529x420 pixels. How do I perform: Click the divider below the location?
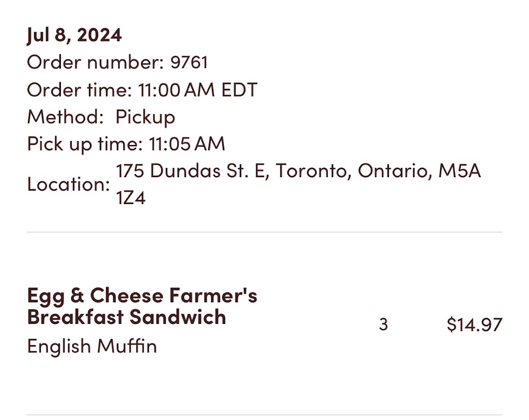point(264,232)
